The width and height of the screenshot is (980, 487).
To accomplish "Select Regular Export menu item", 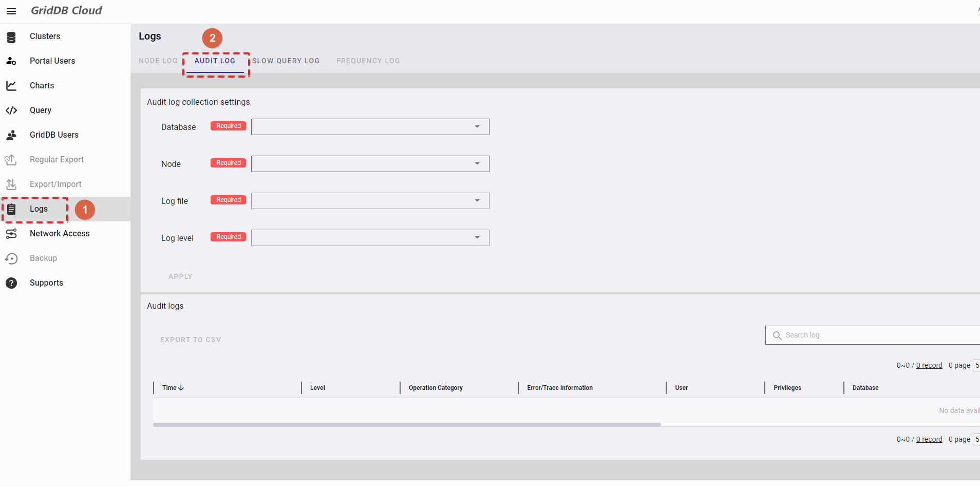I will (56, 160).
